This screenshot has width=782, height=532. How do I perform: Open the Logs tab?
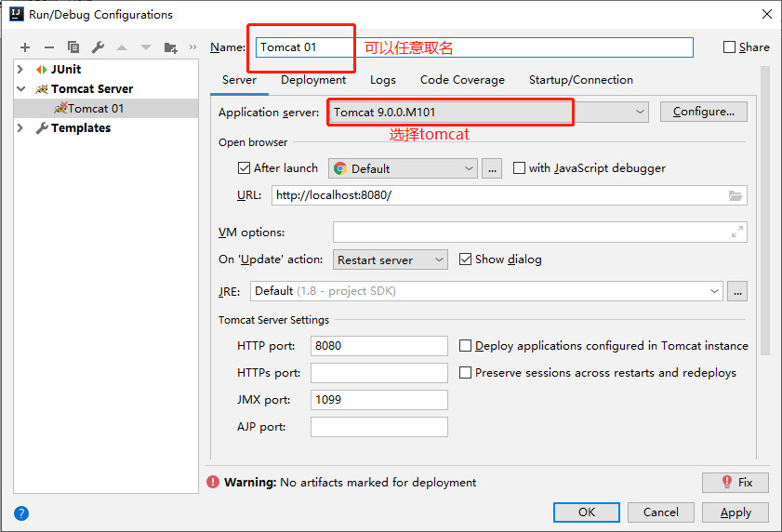pyautogui.click(x=383, y=80)
